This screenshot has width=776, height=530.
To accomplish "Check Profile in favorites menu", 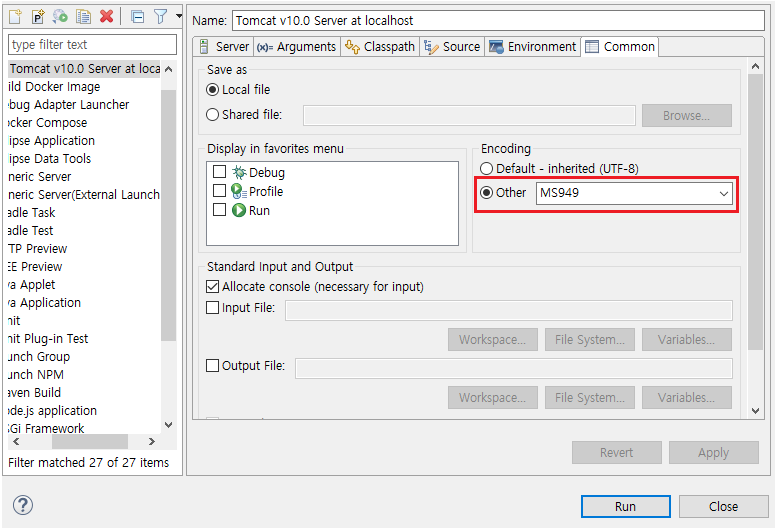I will [x=219, y=191].
